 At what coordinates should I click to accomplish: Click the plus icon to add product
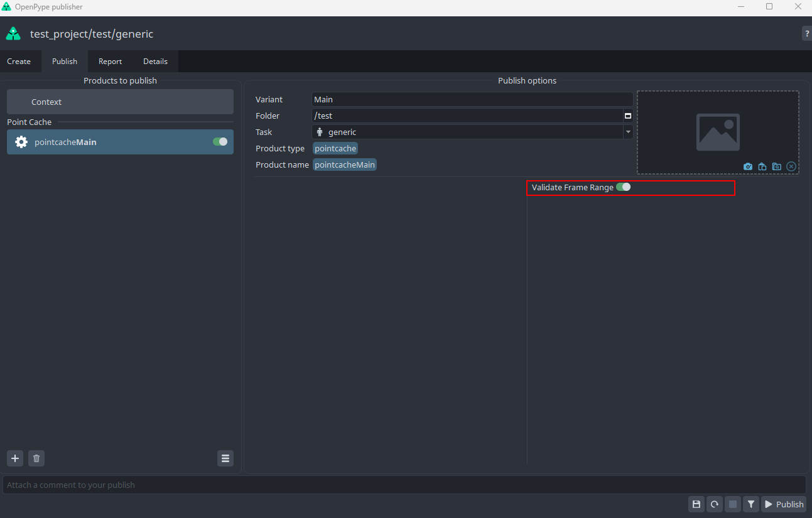click(x=15, y=458)
